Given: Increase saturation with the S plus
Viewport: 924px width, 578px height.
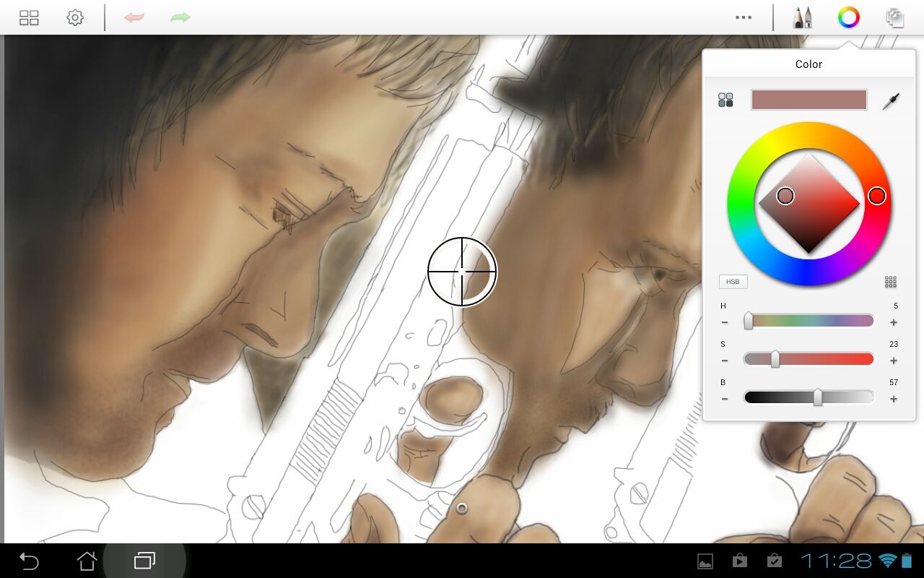Looking at the screenshot, I should click(x=894, y=361).
